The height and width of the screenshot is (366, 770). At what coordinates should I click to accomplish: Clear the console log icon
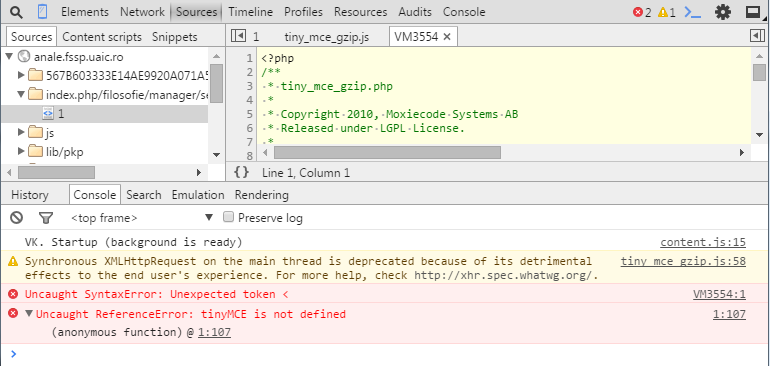[17, 218]
